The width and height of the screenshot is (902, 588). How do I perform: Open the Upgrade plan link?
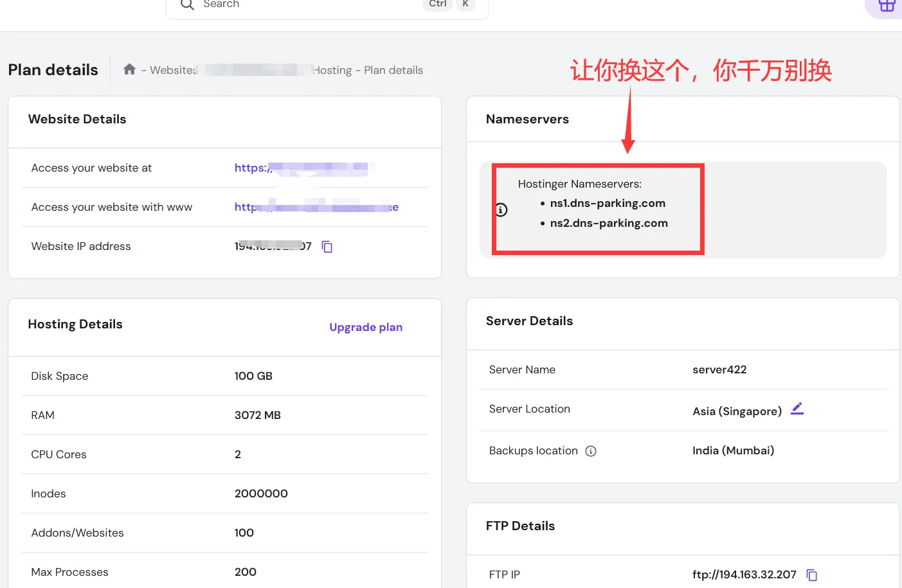click(366, 327)
